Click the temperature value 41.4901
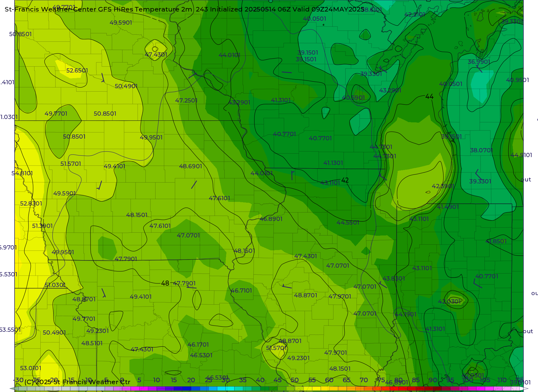This screenshot has width=538, height=392. pyautogui.click(x=448, y=207)
